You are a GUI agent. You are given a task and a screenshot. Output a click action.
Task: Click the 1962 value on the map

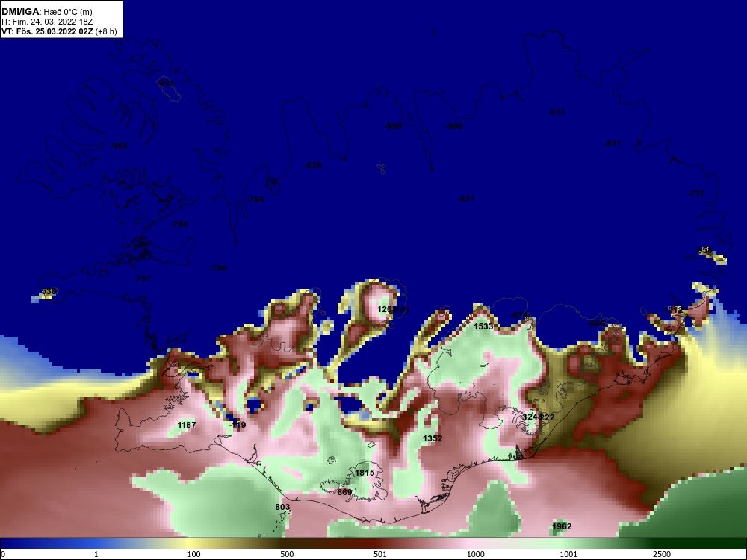click(x=562, y=526)
